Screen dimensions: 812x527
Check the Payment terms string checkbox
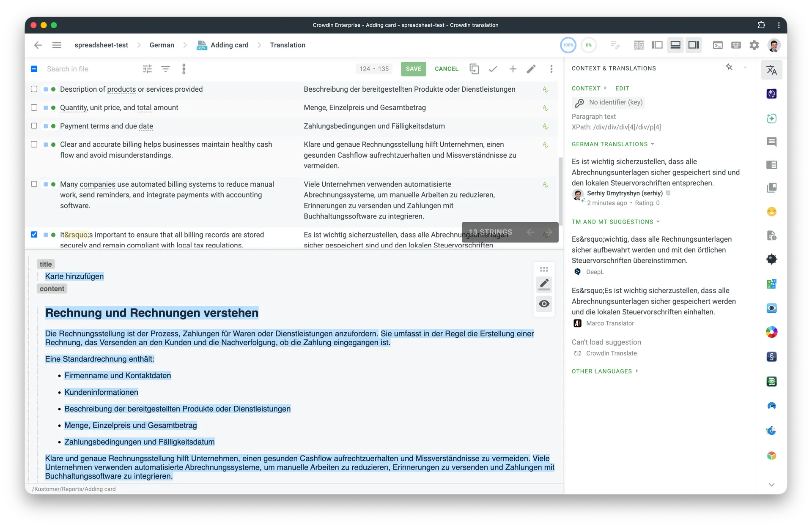click(34, 126)
